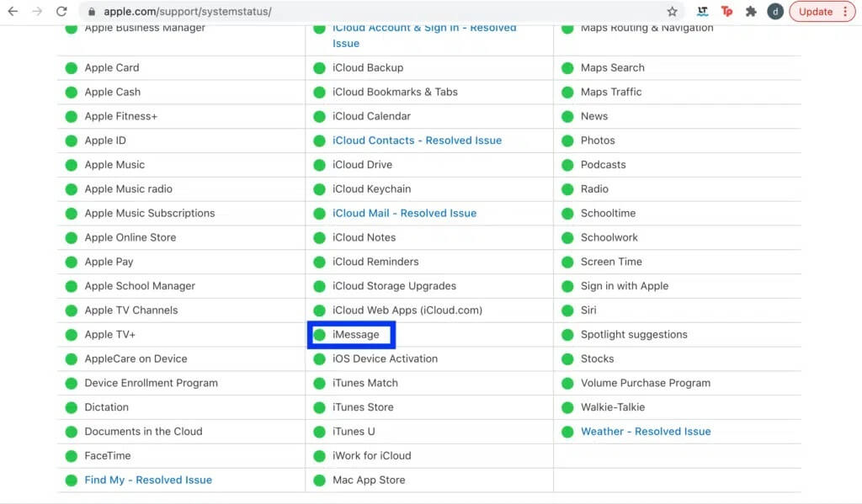Open iCloud Account & Sign In resolved link
Viewport: 862px width, 504px height.
click(424, 35)
